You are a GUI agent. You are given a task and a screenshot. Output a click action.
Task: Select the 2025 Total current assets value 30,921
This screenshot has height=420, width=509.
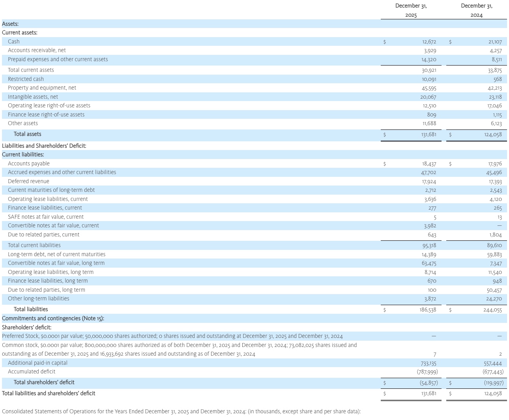[x=430, y=70]
